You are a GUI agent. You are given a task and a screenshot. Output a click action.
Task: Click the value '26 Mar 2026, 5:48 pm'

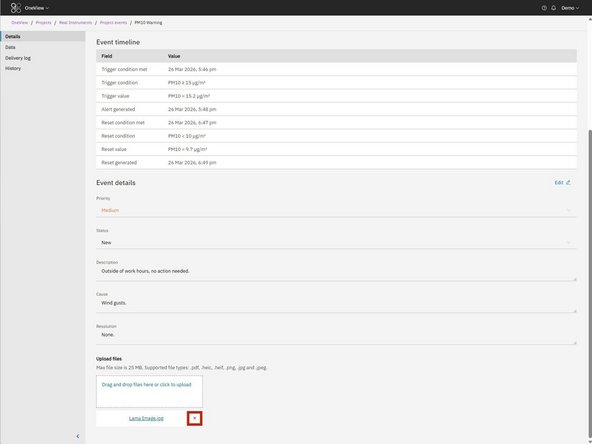click(x=192, y=109)
